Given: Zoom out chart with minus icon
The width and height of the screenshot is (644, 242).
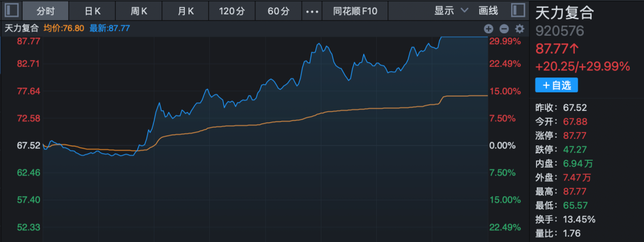Looking at the screenshot, I should click(504, 28).
